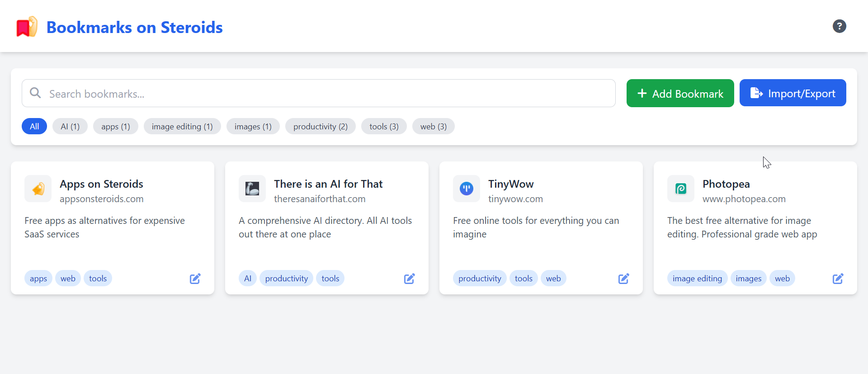
Task: Click productivity tag on TinyWow card
Action: [x=480, y=279]
